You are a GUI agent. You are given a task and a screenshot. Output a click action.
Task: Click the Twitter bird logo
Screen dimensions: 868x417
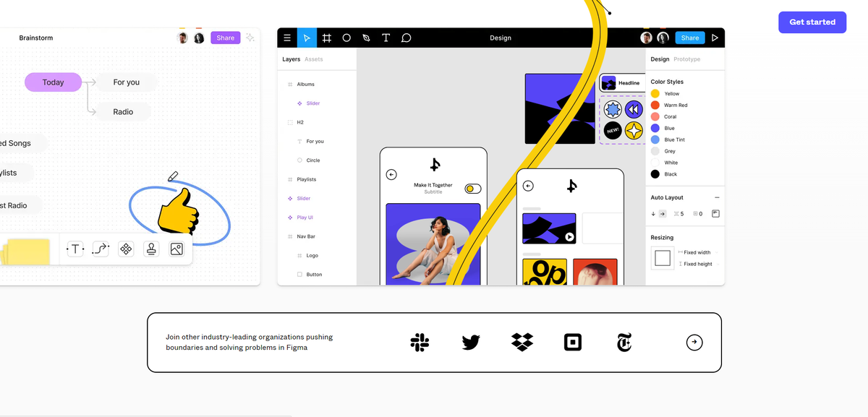point(471,343)
